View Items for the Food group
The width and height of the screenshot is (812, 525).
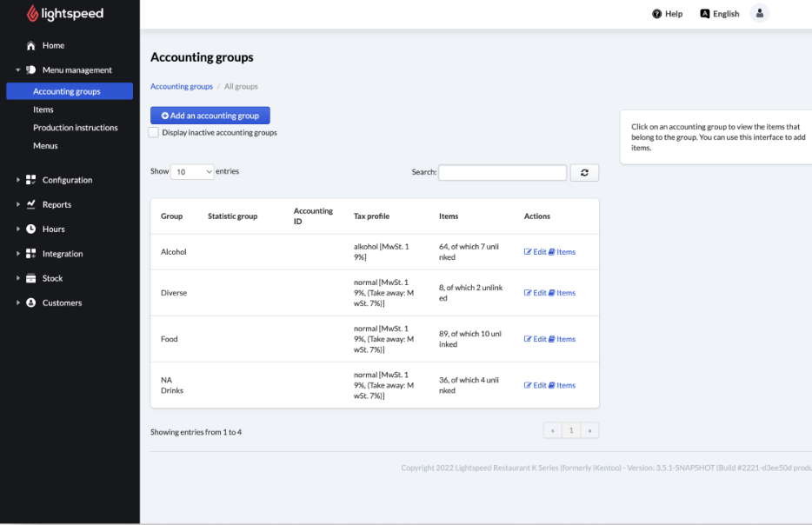click(562, 339)
